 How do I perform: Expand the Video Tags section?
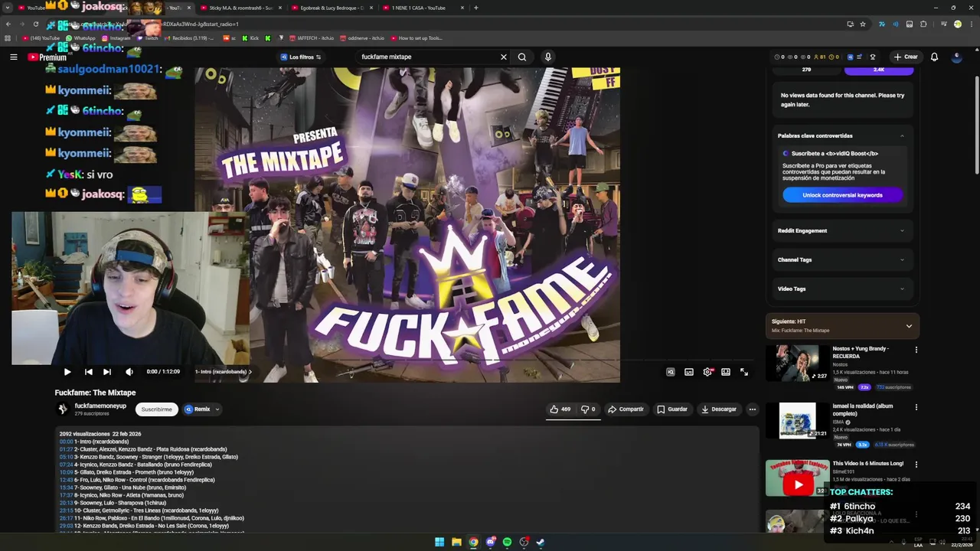tap(842, 289)
